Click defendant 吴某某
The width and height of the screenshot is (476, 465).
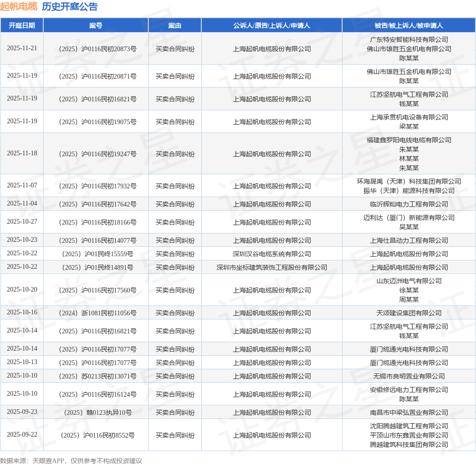409,227
